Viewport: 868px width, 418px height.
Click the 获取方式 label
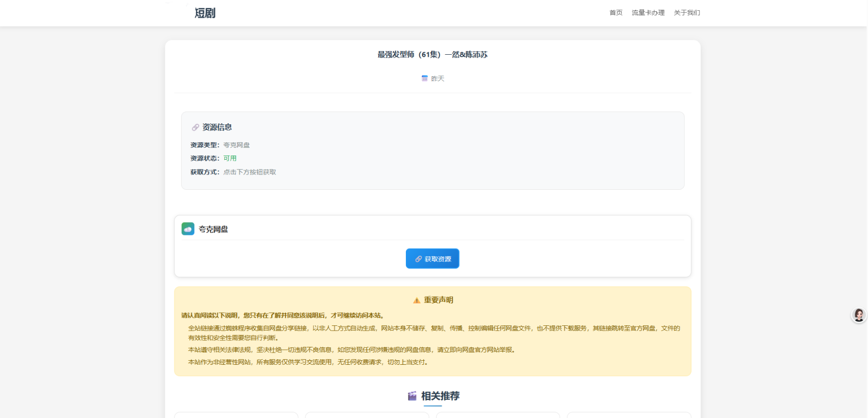click(x=205, y=172)
